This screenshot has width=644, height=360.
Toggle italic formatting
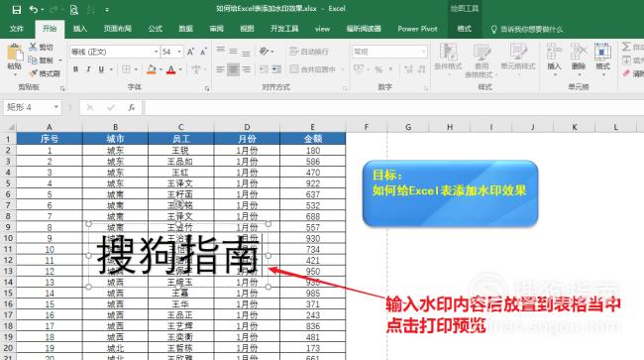point(88,69)
